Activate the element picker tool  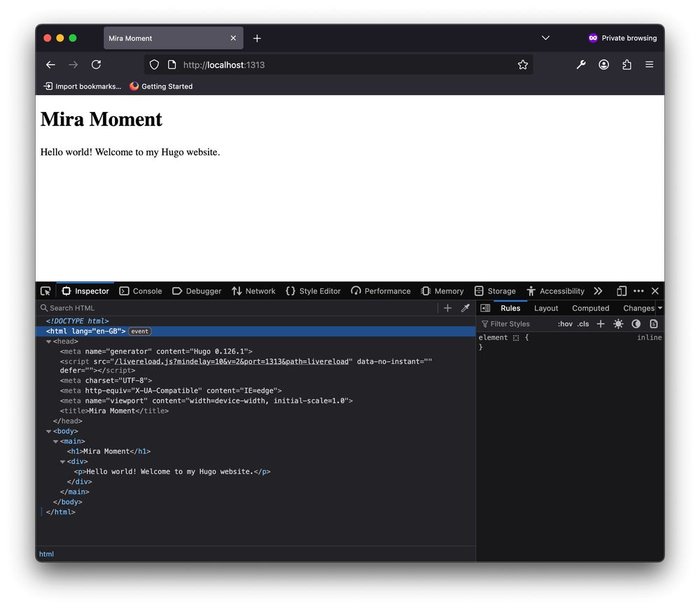click(45, 291)
